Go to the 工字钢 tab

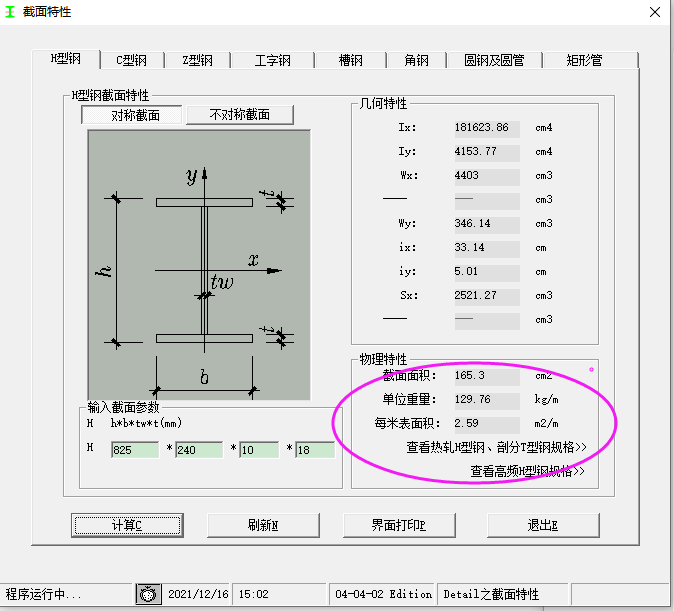click(x=273, y=60)
